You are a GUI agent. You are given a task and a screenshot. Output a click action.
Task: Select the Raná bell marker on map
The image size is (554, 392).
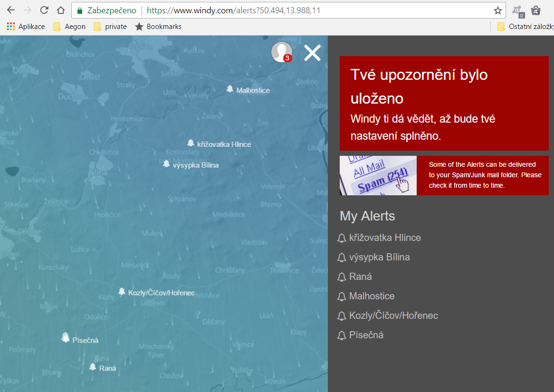click(x=93, y=367)
